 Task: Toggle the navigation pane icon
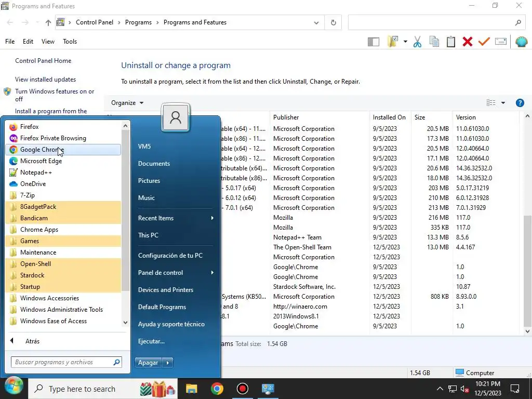pos(373,42)
